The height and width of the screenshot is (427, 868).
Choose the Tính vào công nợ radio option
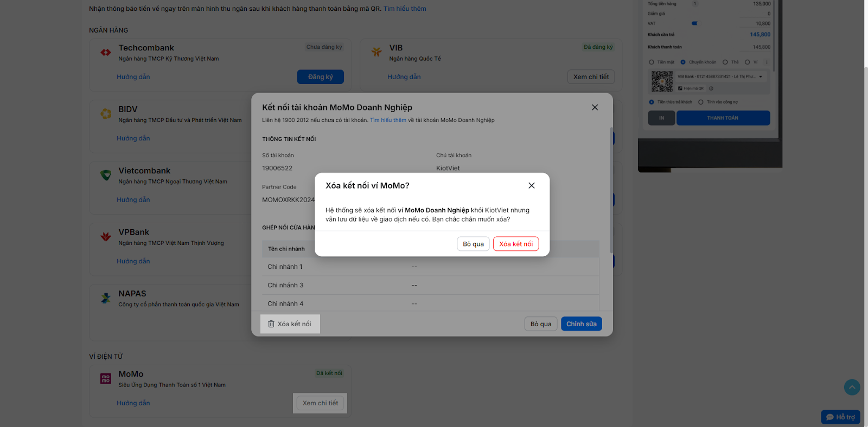tap(701, 102)
